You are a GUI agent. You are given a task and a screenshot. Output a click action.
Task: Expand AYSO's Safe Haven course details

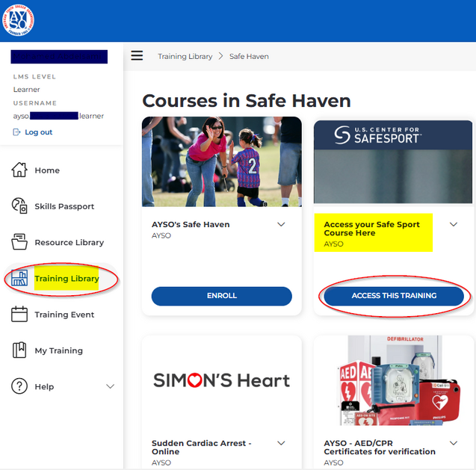point(281,224)
